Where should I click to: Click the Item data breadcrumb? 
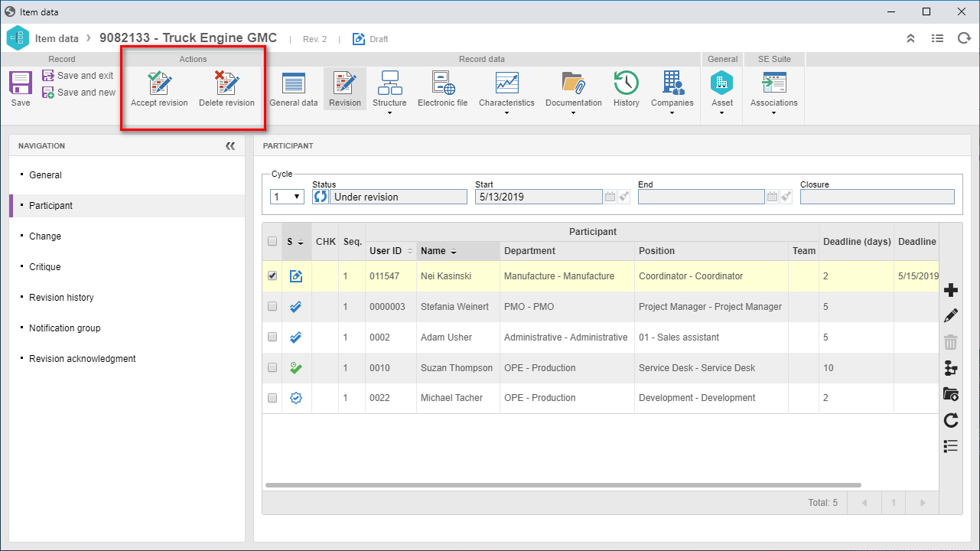(x=57, y=39)
